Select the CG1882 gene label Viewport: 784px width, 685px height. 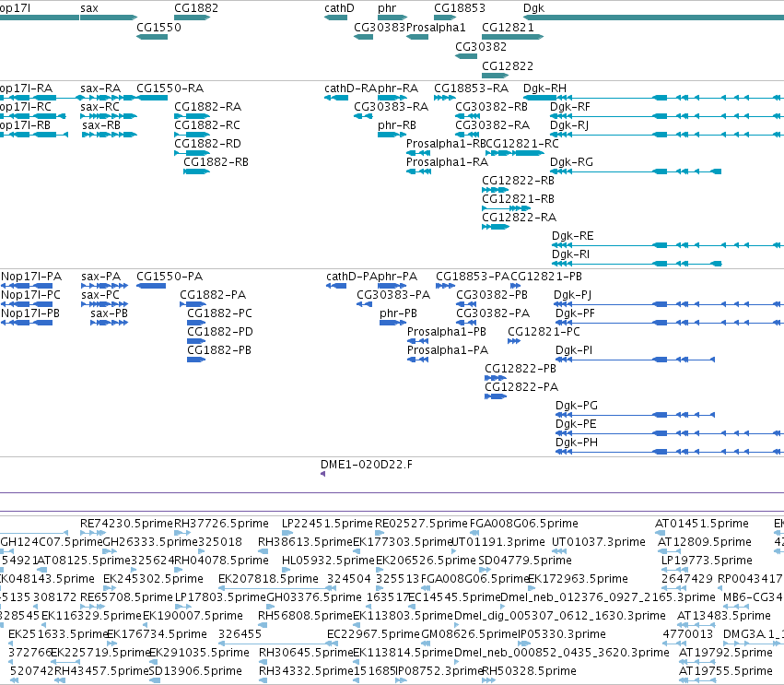pyautogui.click(x=196, y=8)
